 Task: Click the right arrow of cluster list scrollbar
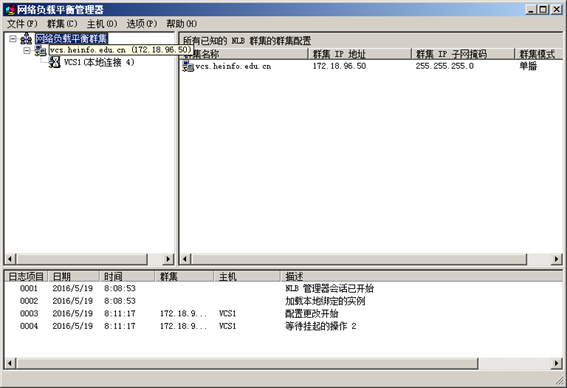[557, 259]
